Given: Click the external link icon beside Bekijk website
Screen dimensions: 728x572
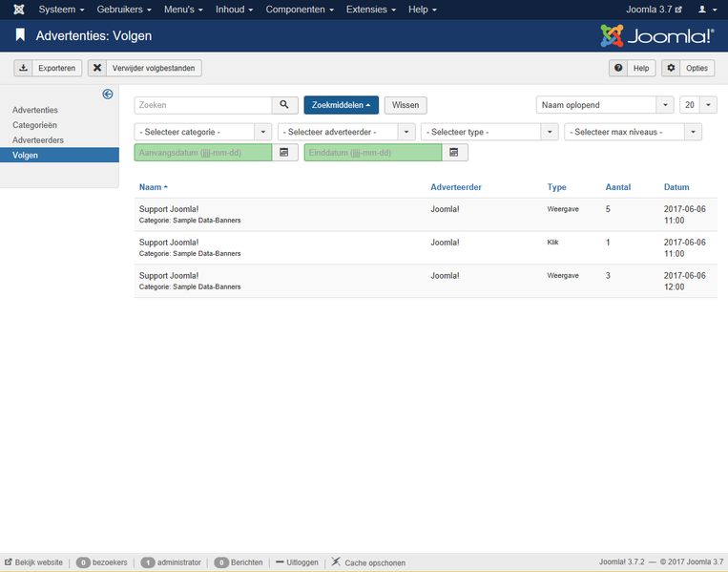Looking at the screenshot, I should pos(9,561).
